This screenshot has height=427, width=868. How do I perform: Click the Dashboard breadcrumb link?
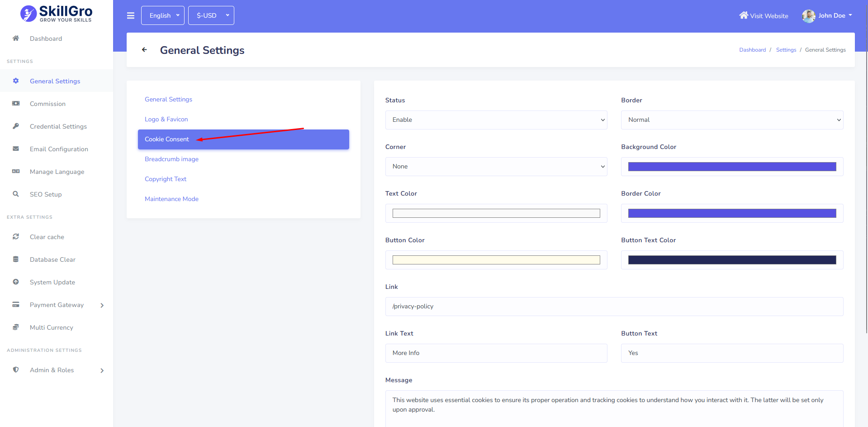pyautogui.click(x=752, y=50)
